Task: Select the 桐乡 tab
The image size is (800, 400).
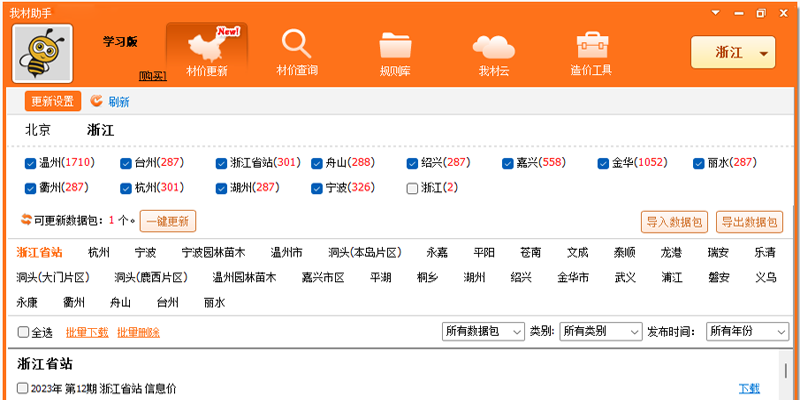Action: tap(427, 278)
